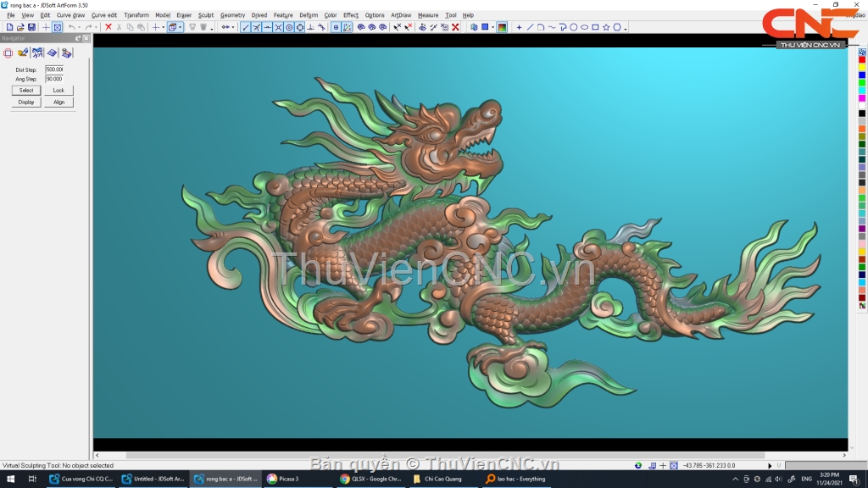Select the point drawing tool
Viewport: 868px width, 488px height.
(520, 27)
